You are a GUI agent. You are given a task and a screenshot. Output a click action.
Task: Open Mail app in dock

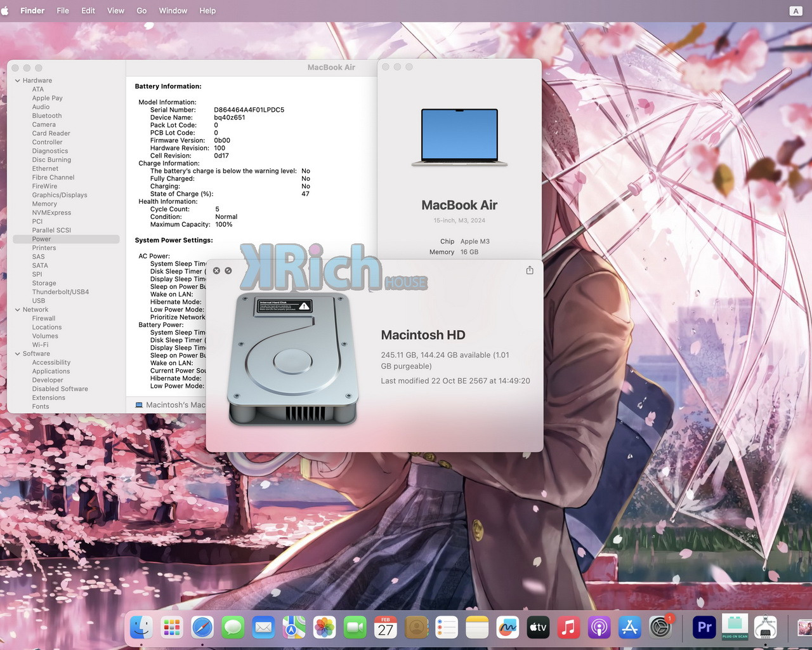point(263,628)
